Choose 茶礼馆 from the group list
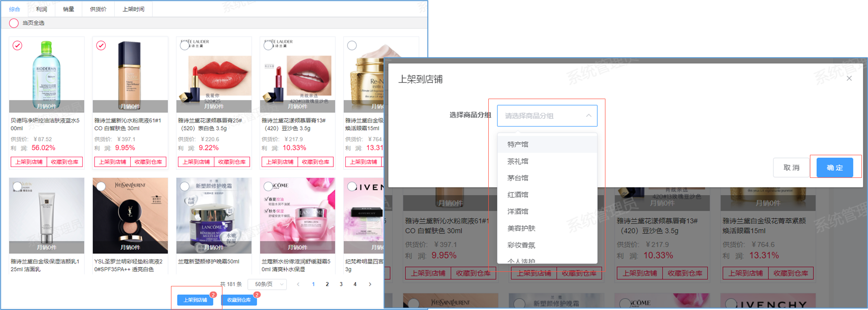The height and width of the screenshot is (310, 868). (547, 161)
